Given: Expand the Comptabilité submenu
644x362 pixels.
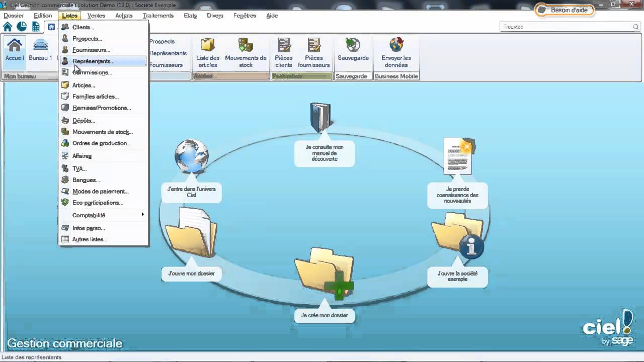Looking at the screenshot, I should (x=103, y=215).
